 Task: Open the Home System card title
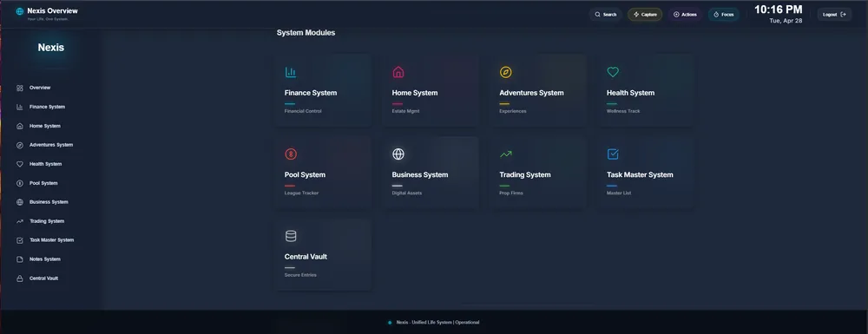click(415, 93)
